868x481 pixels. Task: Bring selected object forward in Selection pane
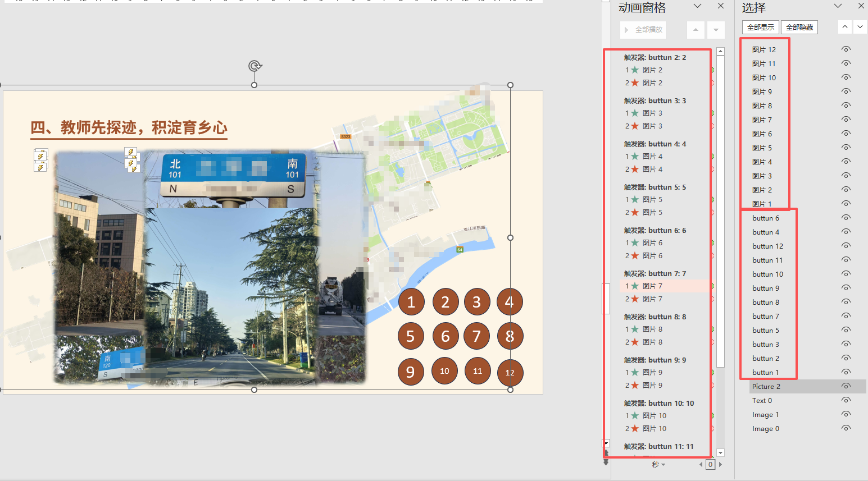[845, 27]
